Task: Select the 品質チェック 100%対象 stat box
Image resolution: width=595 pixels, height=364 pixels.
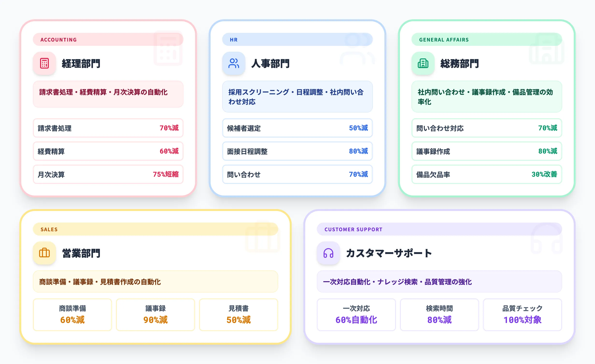Action: [x=523, y=315]
